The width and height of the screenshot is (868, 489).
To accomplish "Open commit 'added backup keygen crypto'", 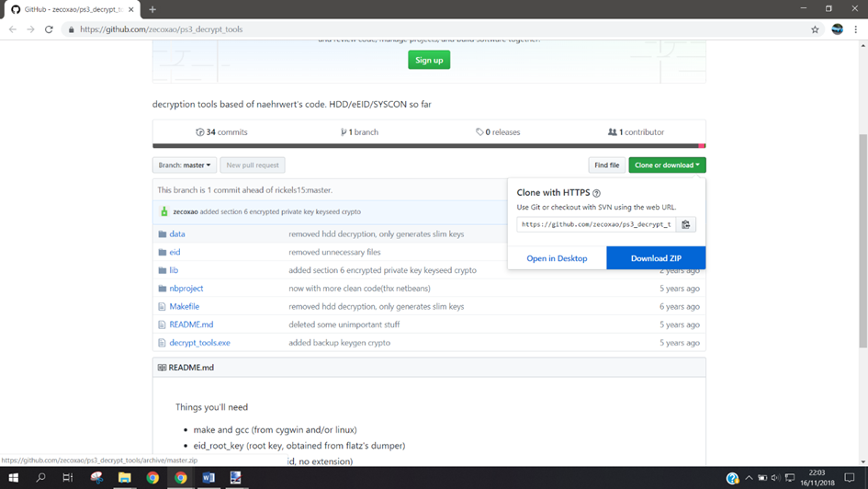I will tap(339, 343).
